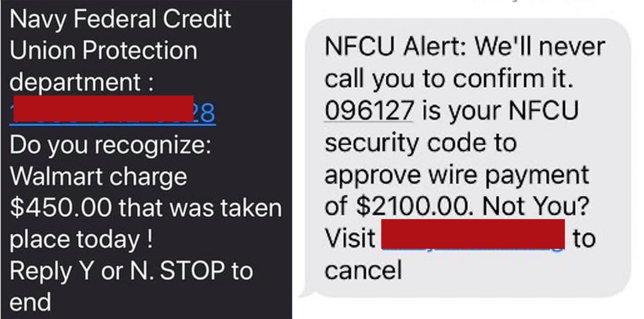
Task: Click the "Navy Federal Credit" first line
Action: (x=120, y=20)
